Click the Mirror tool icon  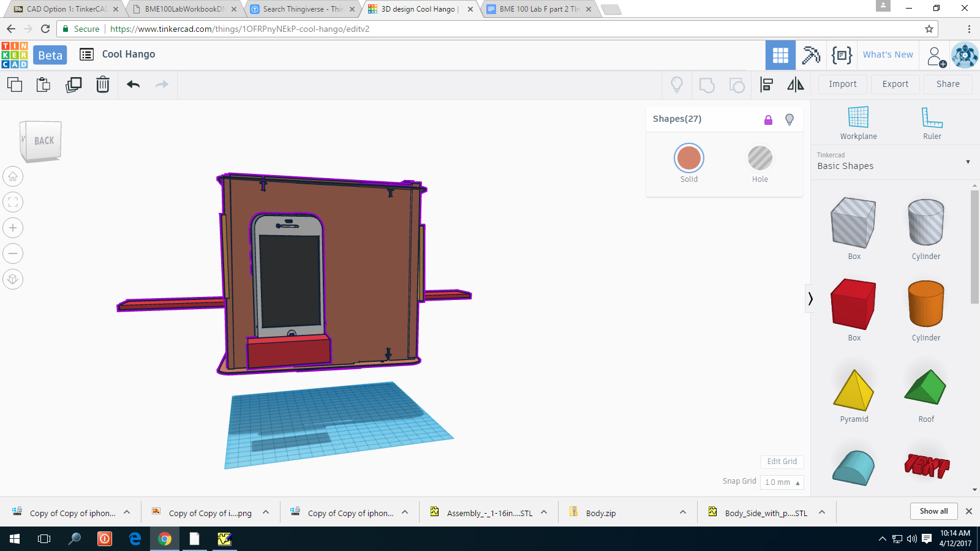[x=795, y=84]
